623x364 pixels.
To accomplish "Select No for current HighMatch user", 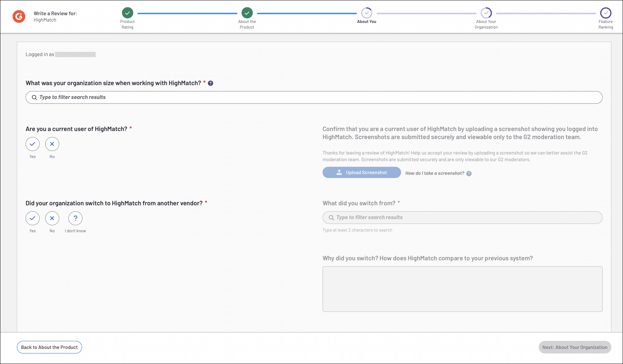I will click(52, 144).
